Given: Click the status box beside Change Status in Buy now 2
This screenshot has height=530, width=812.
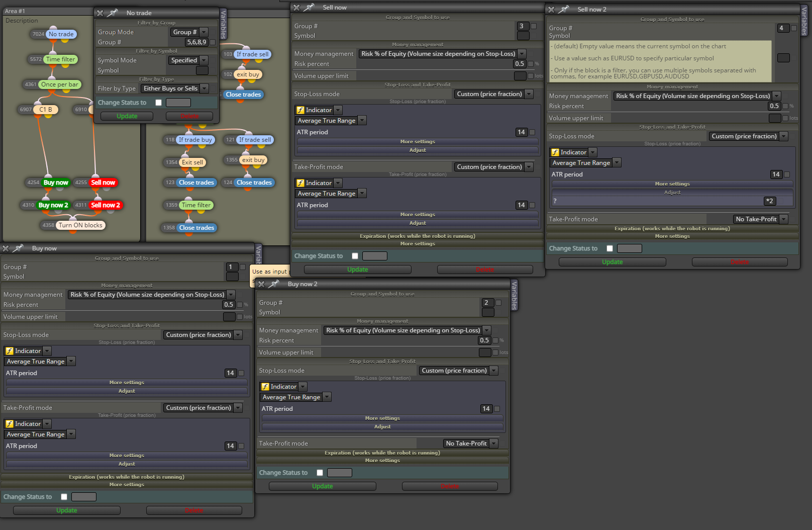Looking at the screenshot, I should click(340, 473).
